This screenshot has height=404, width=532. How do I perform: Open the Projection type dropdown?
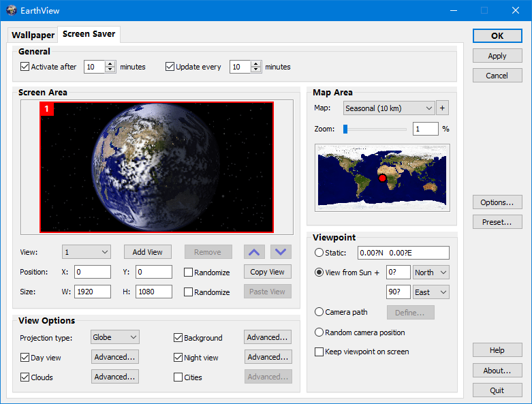pyautogui.click(x=115, y=337)
